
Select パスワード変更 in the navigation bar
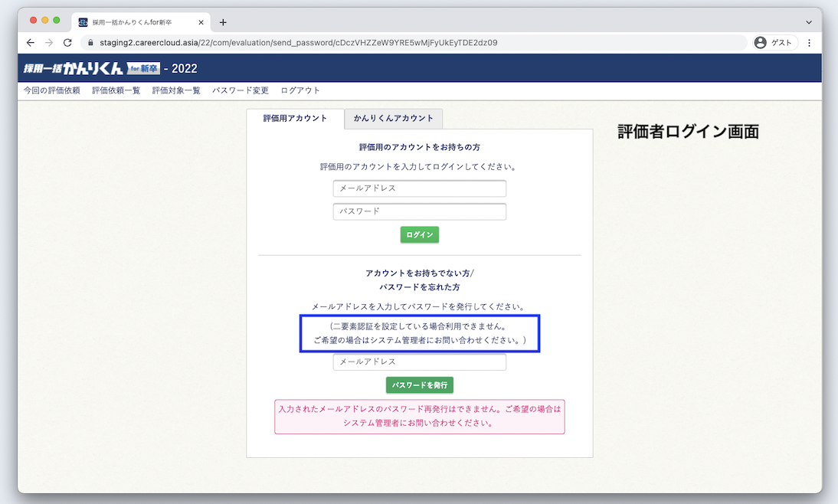pos(241,90)
